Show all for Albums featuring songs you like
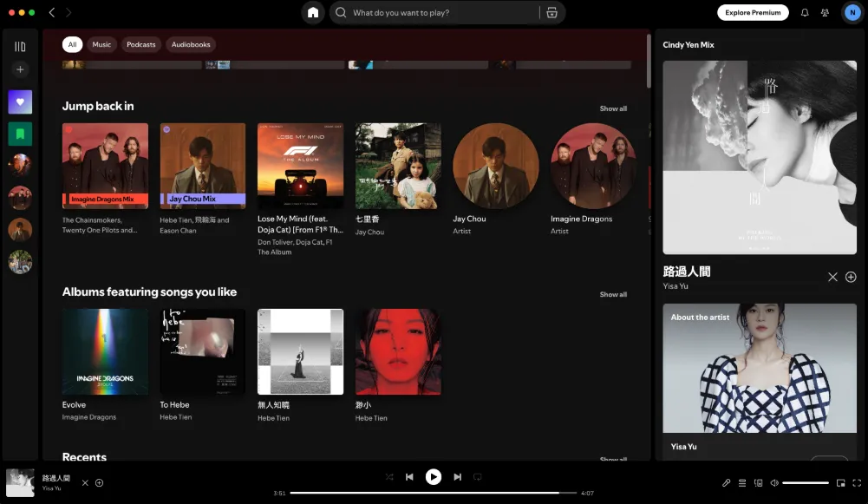Screen dimensions: 868x504 click(613, 295)
